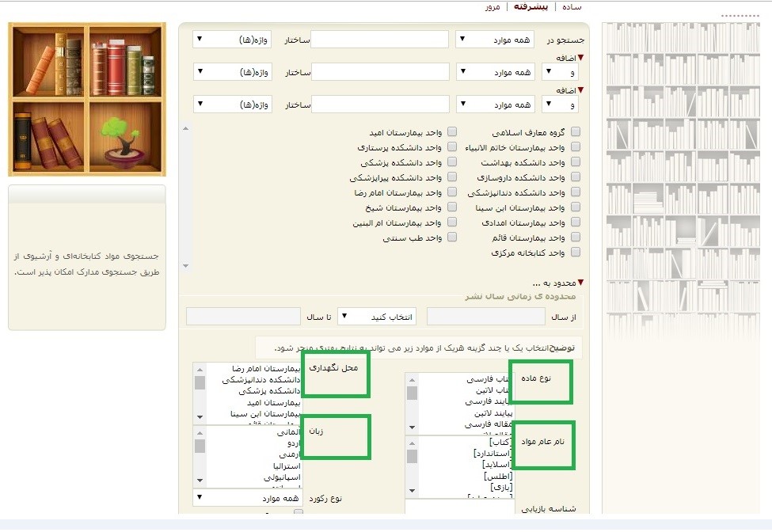Open the third row واژه(ها) dropdown
Image resolution: width=772 pixels, height=532 pixels.
point(233,104)
